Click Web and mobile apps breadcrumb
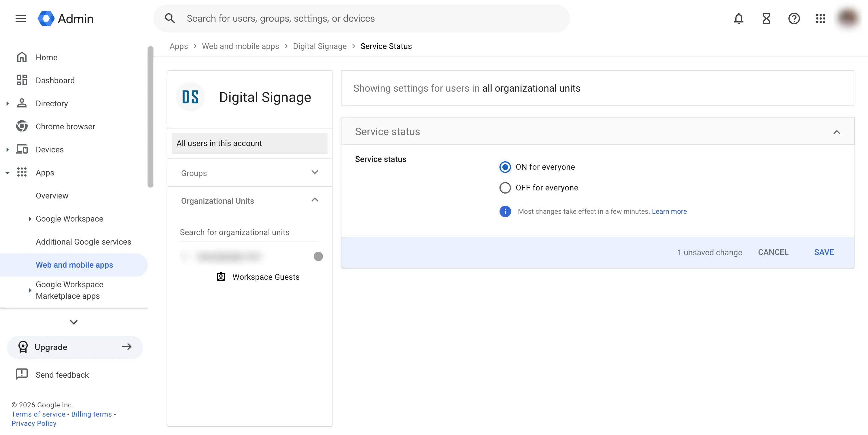The width and height of the screenshot is (868, 435). 240,46
